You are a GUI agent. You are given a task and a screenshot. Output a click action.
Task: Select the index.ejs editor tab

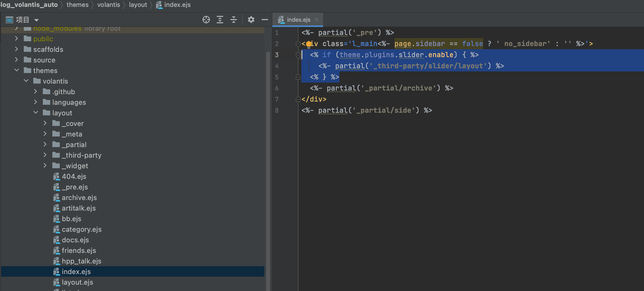click(x=298, y=20)
